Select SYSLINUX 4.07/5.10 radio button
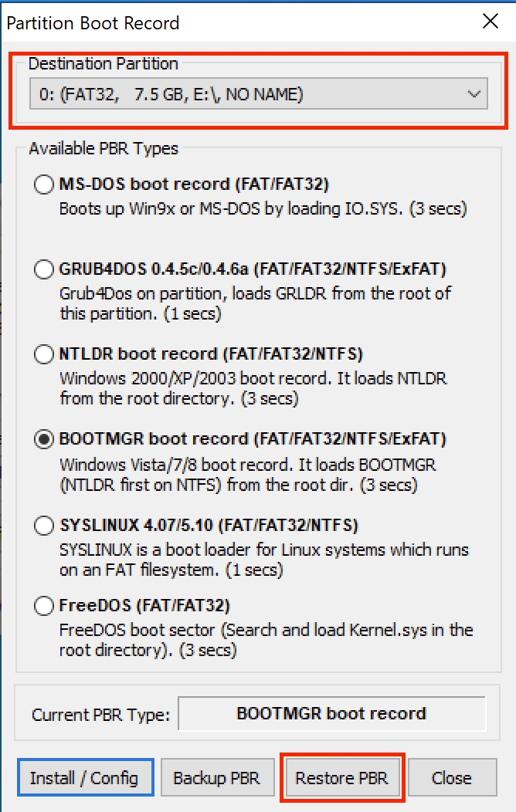516x812 pixels. coord(44,526)
